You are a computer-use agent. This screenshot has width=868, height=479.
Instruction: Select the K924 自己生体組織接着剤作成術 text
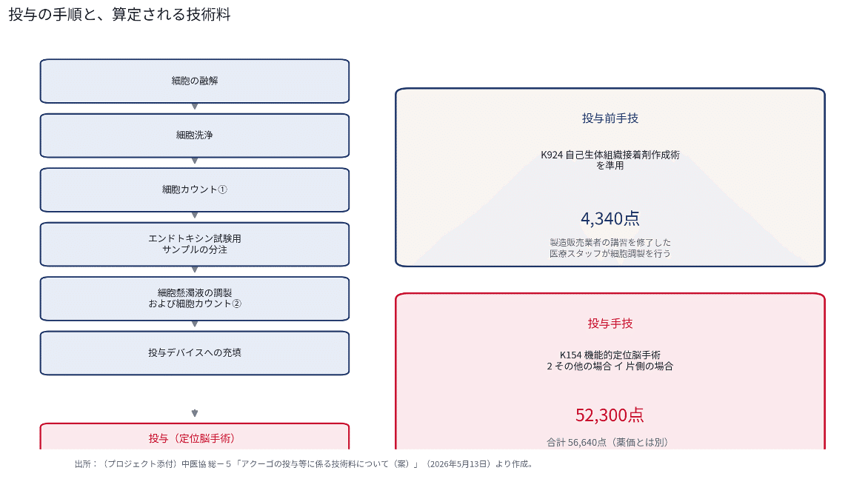pos(610,155)
